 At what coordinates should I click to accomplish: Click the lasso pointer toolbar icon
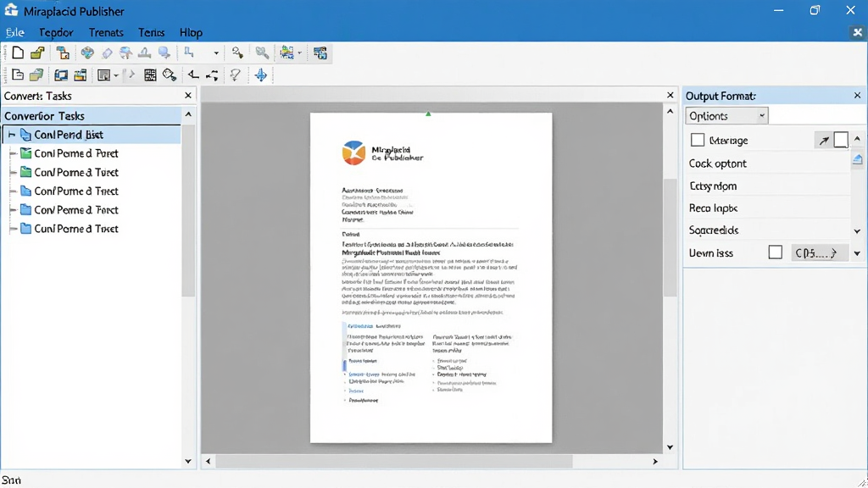236,75
